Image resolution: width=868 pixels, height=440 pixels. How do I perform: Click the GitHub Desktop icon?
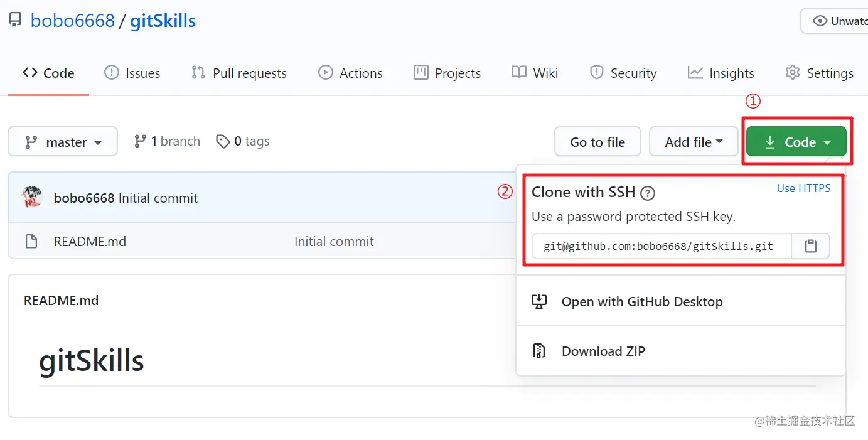point(539,302)
